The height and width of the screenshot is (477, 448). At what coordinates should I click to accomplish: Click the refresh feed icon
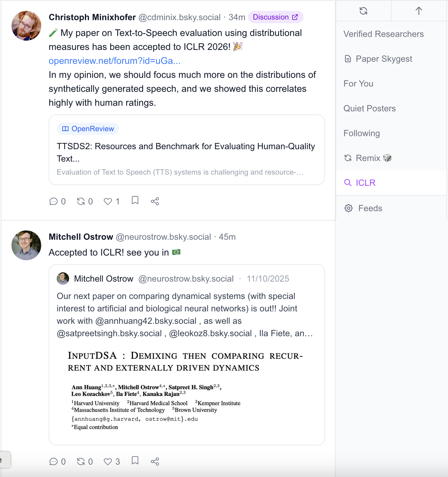(x=363, y=11)
